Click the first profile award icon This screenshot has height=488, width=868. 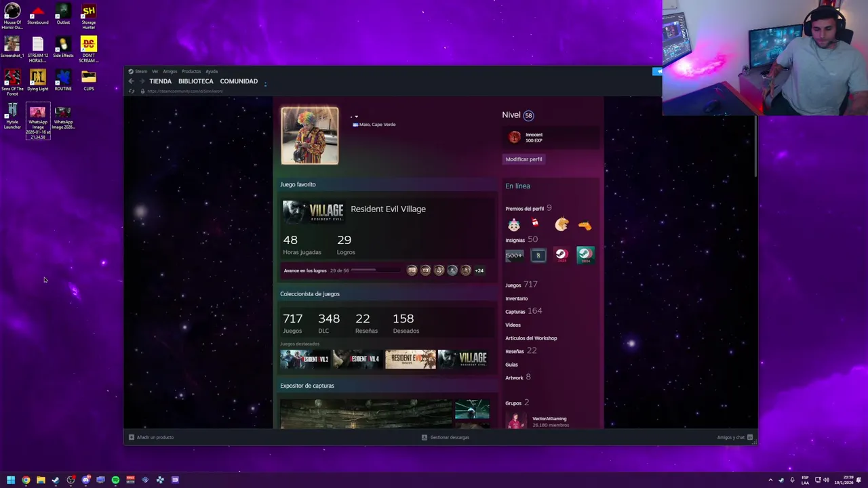pyautogui.click(x=514, y=225)
